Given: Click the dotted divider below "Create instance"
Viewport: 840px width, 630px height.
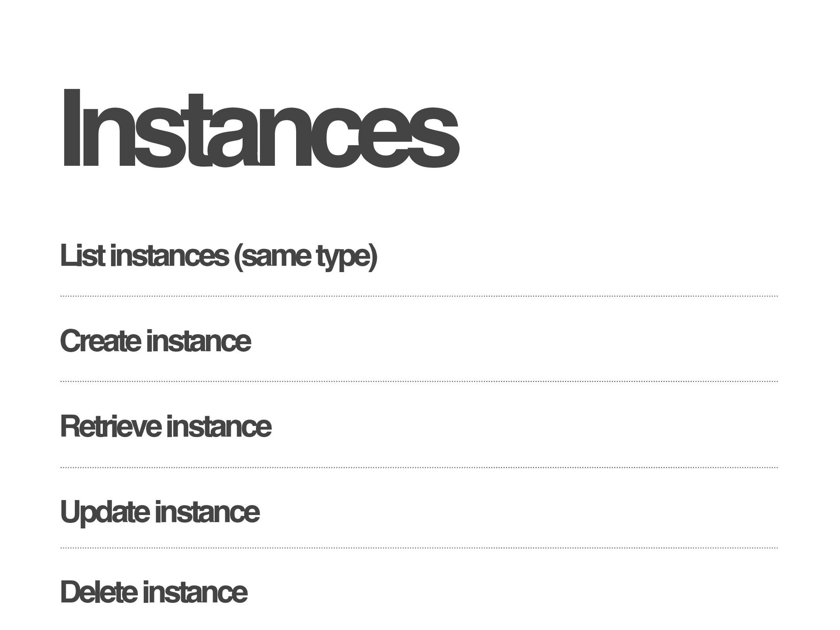Looking at the screenshot, I should 419,381.
